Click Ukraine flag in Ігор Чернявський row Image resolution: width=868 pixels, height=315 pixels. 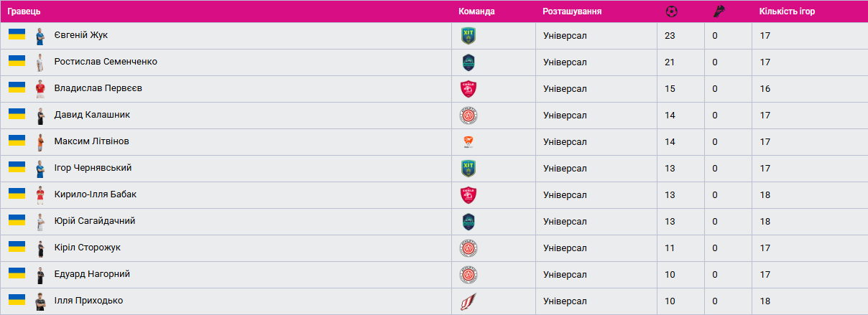click(17, 167)
